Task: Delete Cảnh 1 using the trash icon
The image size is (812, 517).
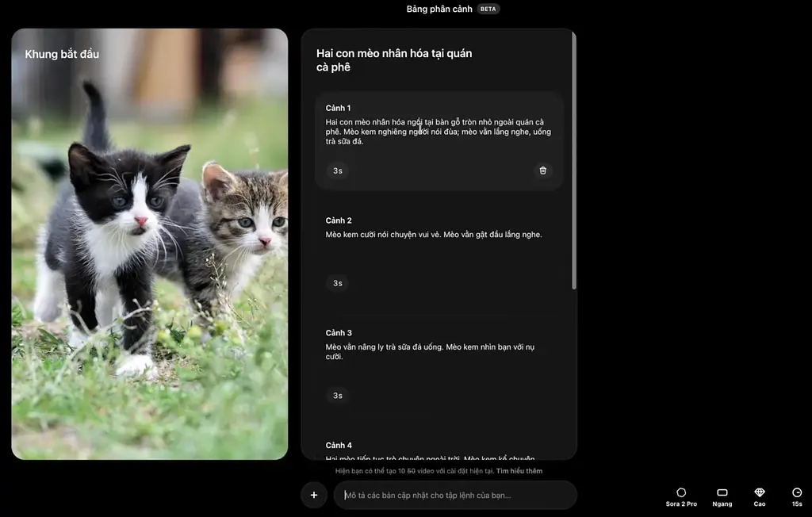Action: click(x=543, y=170)
